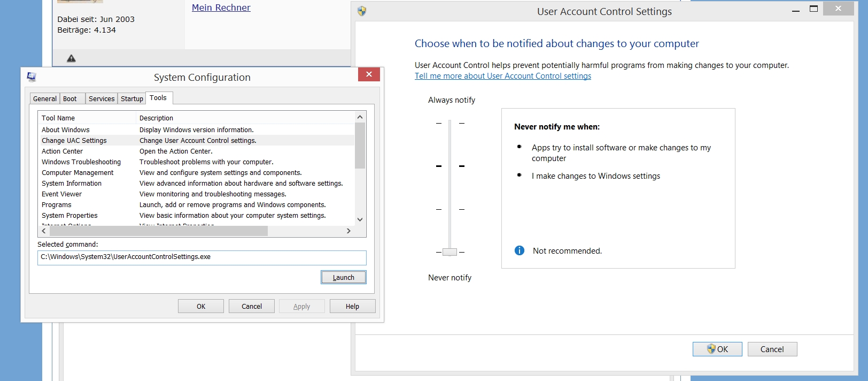
Task: Confirm with OK in UAC Settings
Action: (717, 349)
